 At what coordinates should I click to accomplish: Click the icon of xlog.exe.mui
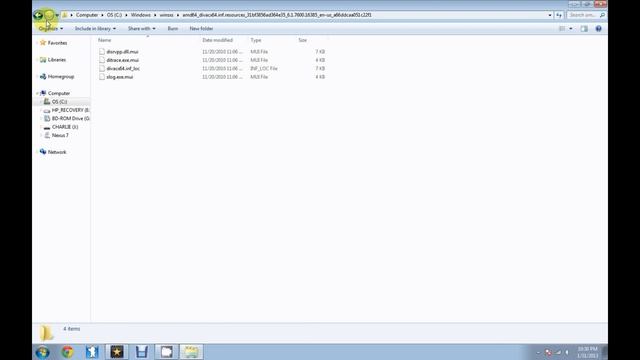(102, 77)
